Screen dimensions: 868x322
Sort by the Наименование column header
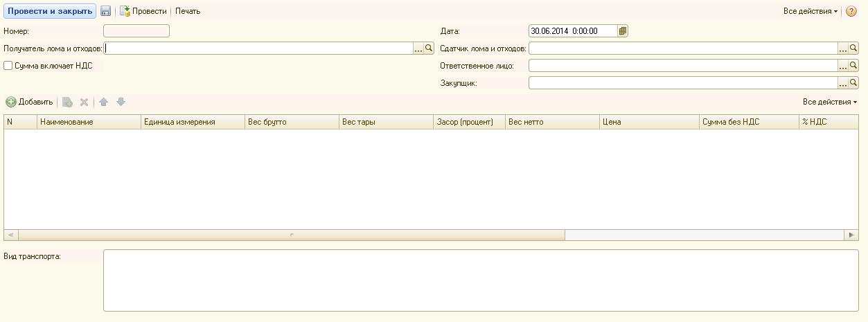(x=88, y=122)
